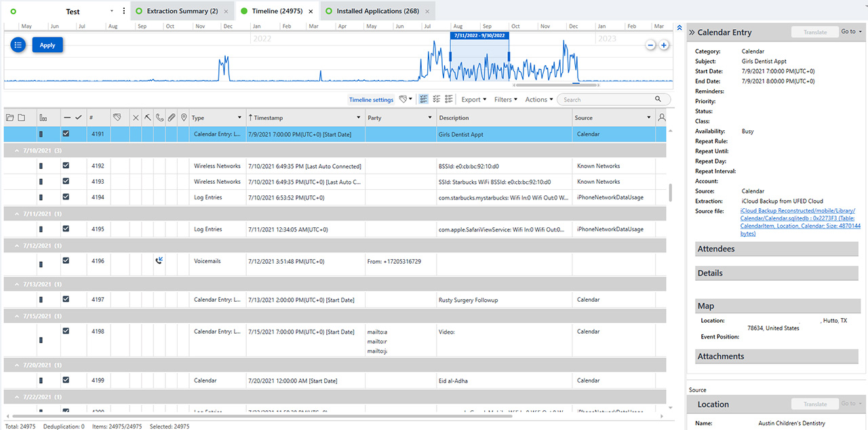Viewport: 868px width, 430px height.
Task: Collapse the chart panel with double chevron
Action: [679, 28]
